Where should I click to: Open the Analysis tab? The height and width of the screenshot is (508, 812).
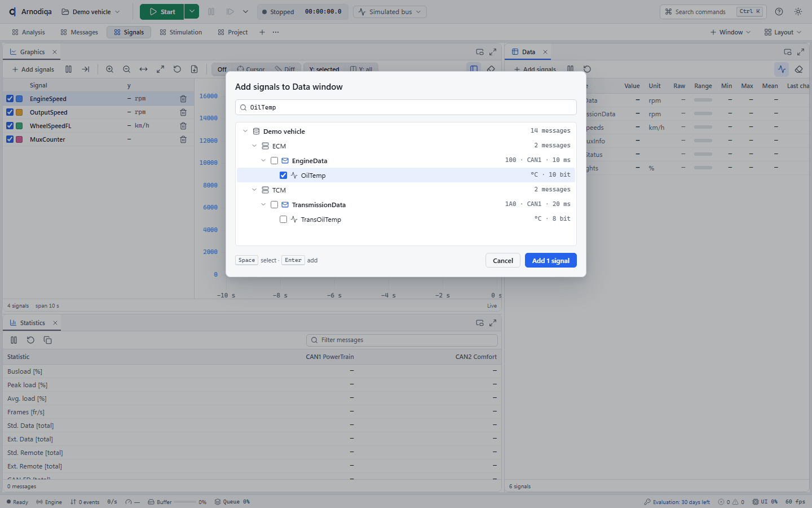click(x=28, y=32)
